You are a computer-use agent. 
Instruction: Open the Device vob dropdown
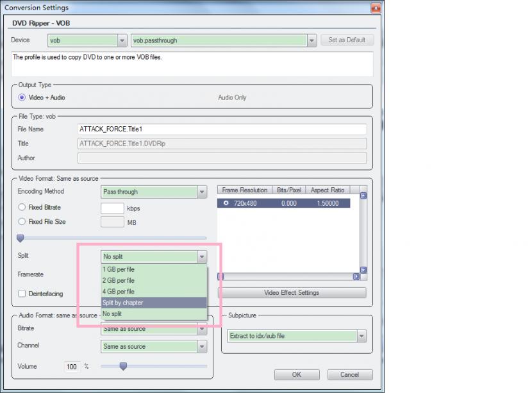[122, 40]
